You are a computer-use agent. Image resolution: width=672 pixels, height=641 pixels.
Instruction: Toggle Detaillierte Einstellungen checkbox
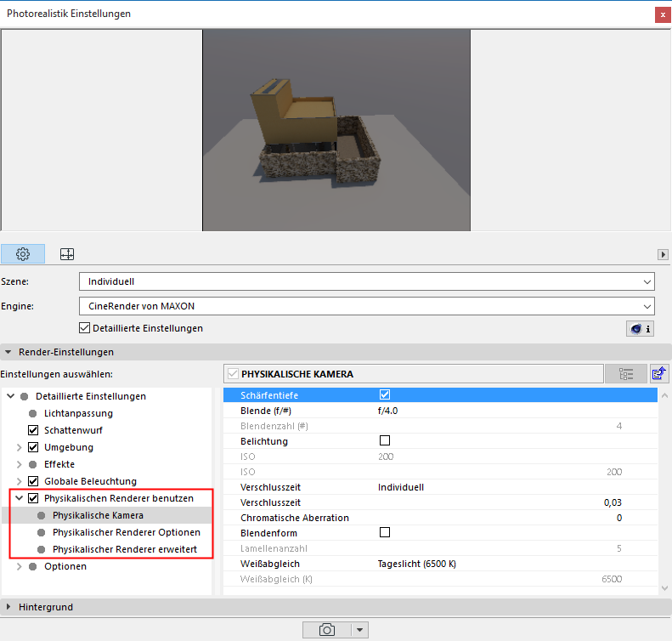click(84, 328)
